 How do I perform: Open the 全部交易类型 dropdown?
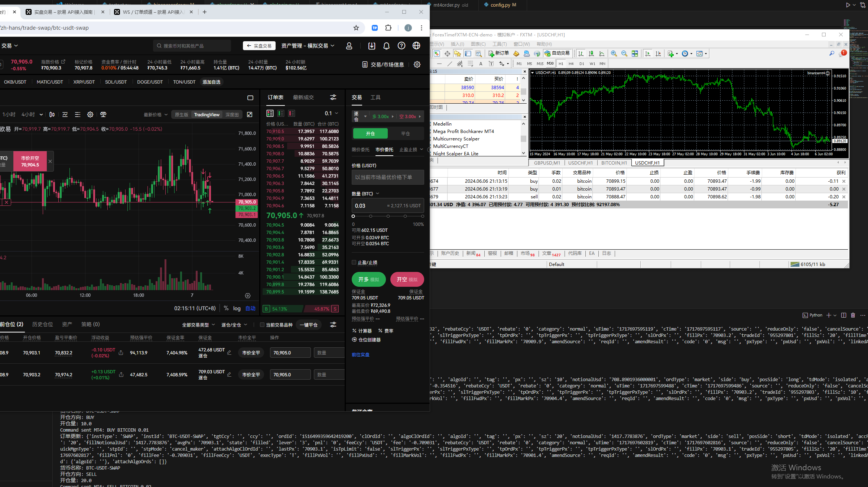click(198, 325)
